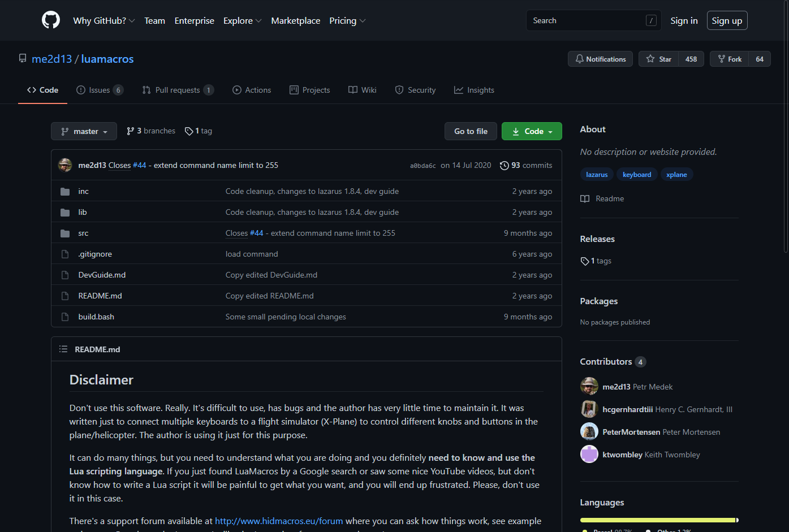Click the lazarus topic tag
The width and height of the screenshot is (789, 532).
pos(597,175)
